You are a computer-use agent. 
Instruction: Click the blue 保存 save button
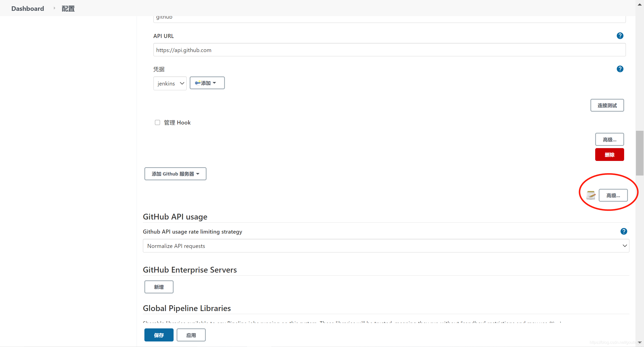[x=159, y=335]
